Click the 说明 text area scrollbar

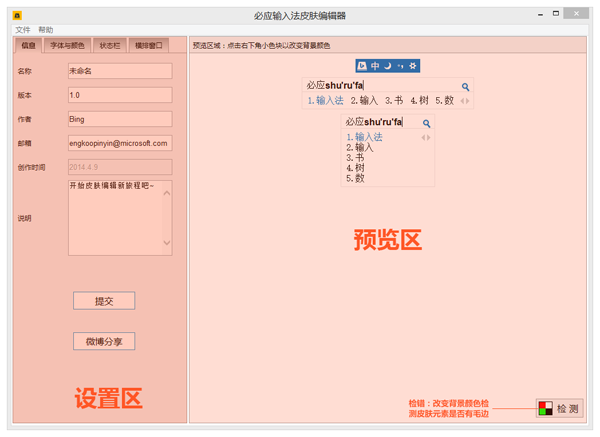coord(167,218)
